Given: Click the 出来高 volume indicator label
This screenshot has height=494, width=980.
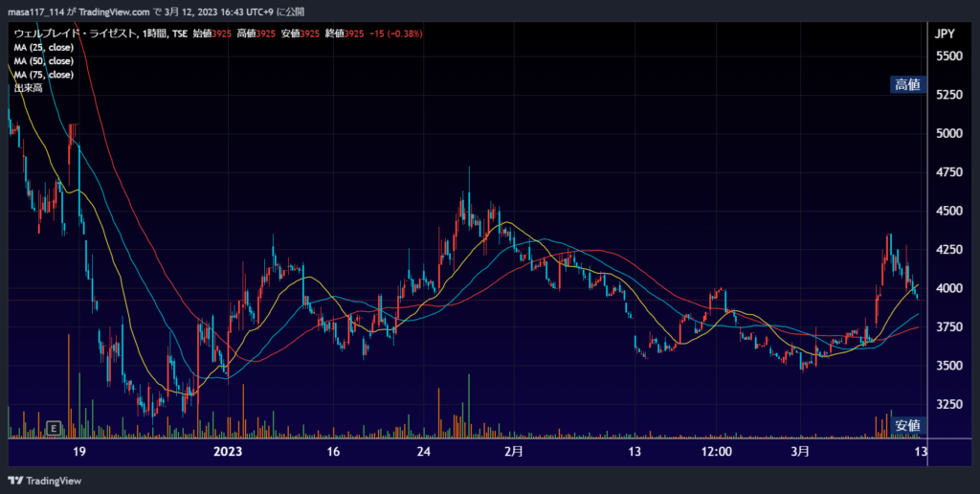Looking at the screenshot, I should pyautogui.click(x=28, y=88).
